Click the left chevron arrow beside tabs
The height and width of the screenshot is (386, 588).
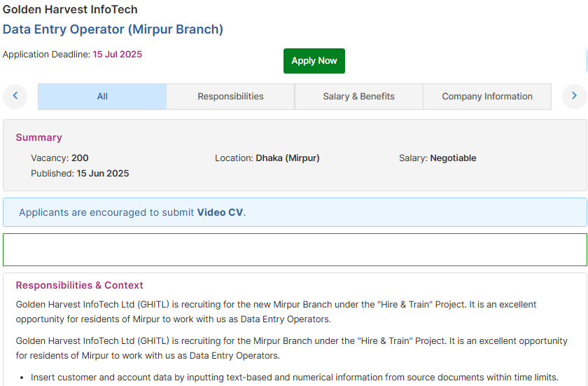coord(15,97)
